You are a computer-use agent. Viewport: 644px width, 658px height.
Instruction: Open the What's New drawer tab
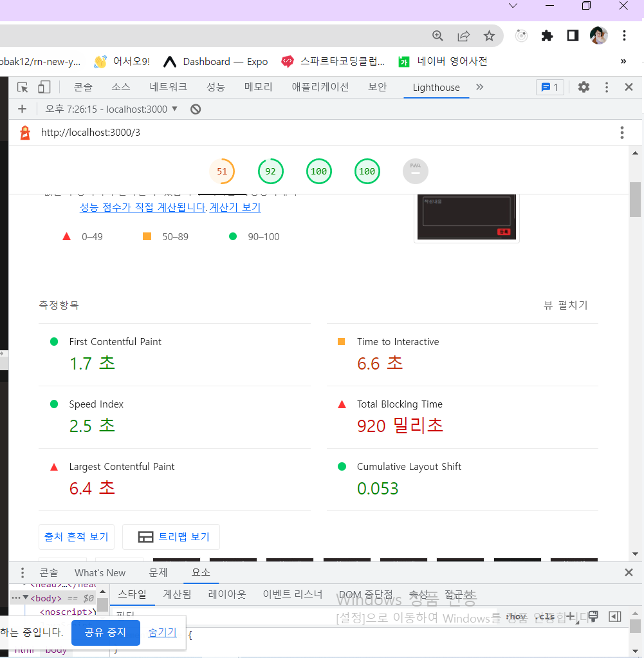100,573
